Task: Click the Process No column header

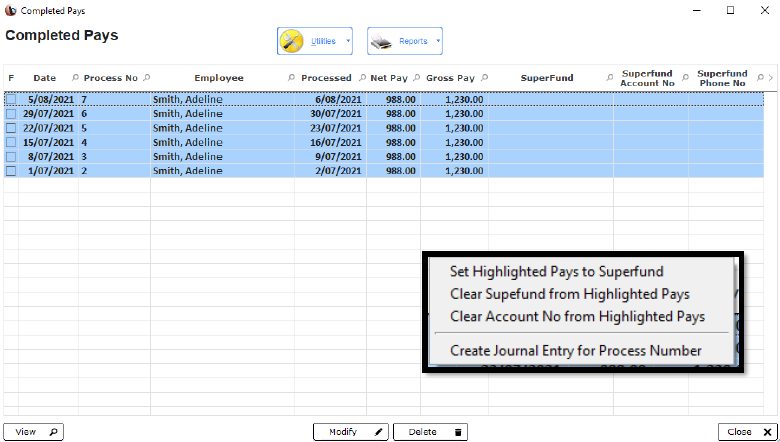Action: point(110,78)
